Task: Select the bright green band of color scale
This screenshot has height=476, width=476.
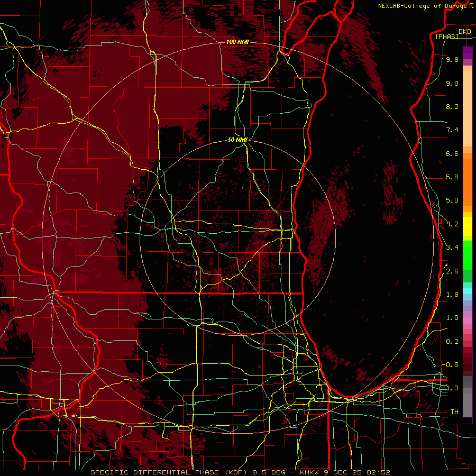Action: tap(467, 254)
